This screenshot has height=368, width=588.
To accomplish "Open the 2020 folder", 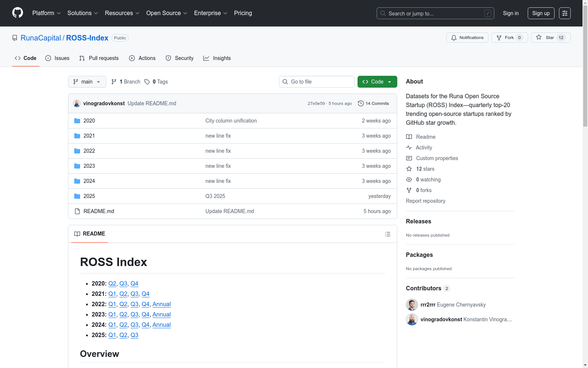I will [x=89, y=121].
